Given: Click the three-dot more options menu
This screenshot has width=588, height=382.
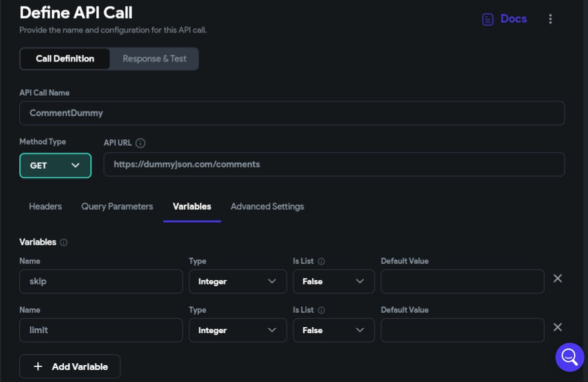Looking at the screenshot, I should [550, 19].
